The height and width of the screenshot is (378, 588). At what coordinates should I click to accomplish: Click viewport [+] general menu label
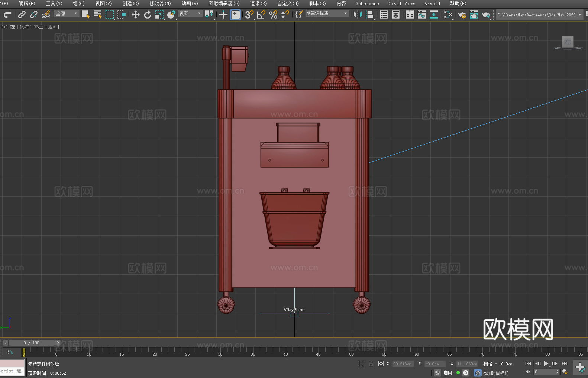point(4,27)
